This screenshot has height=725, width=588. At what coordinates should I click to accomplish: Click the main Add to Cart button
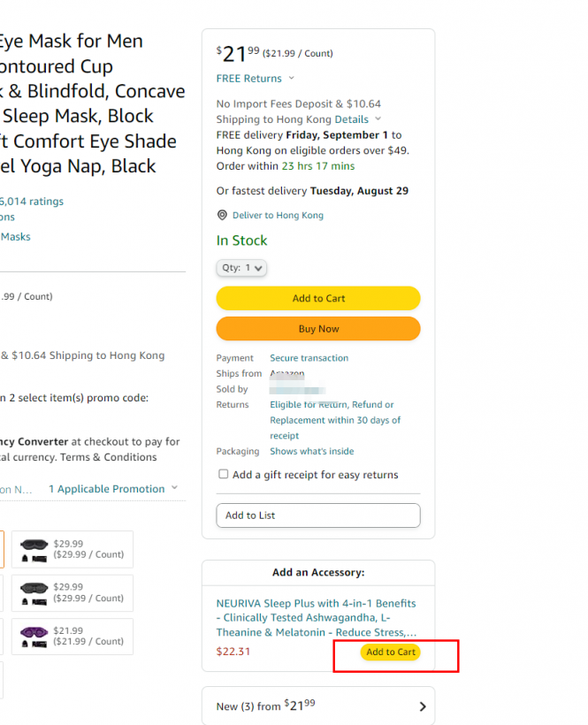(x=318, y=299)
